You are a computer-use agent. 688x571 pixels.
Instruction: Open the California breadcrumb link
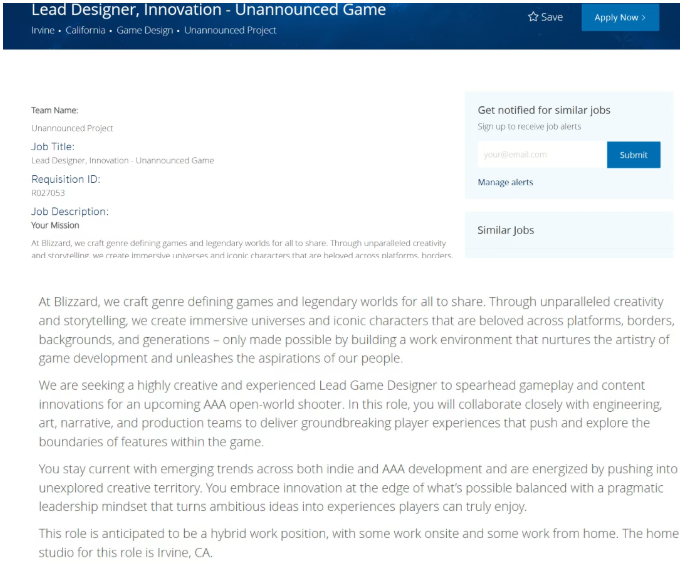[x=85, y=31]
